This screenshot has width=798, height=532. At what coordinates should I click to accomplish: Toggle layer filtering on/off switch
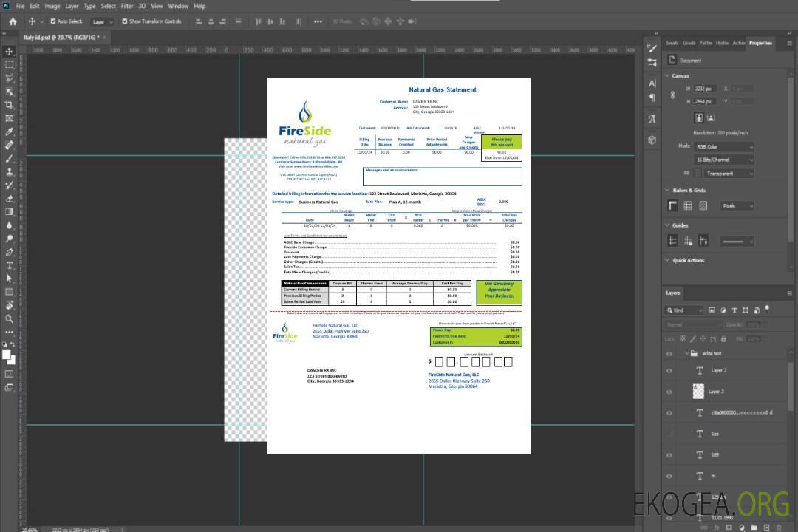(767, 309)
